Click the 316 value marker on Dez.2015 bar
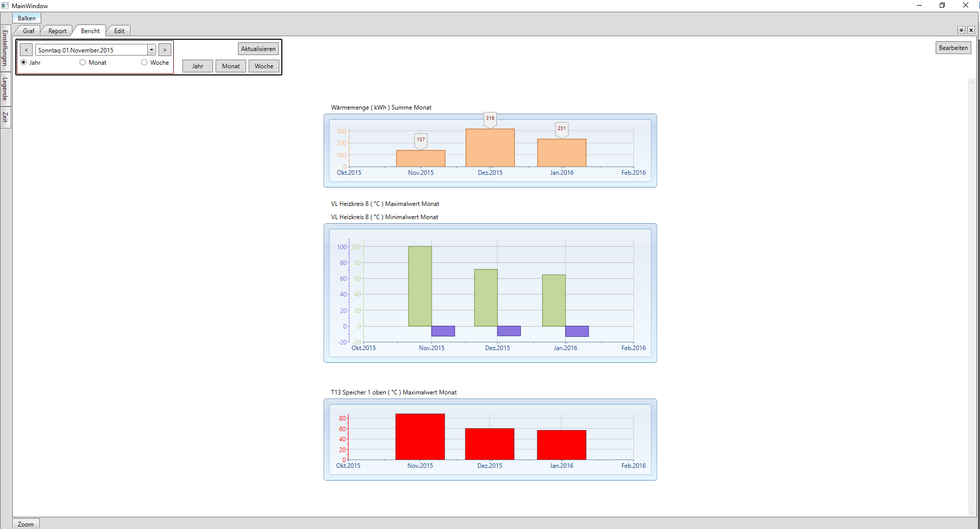 (490, 118)
